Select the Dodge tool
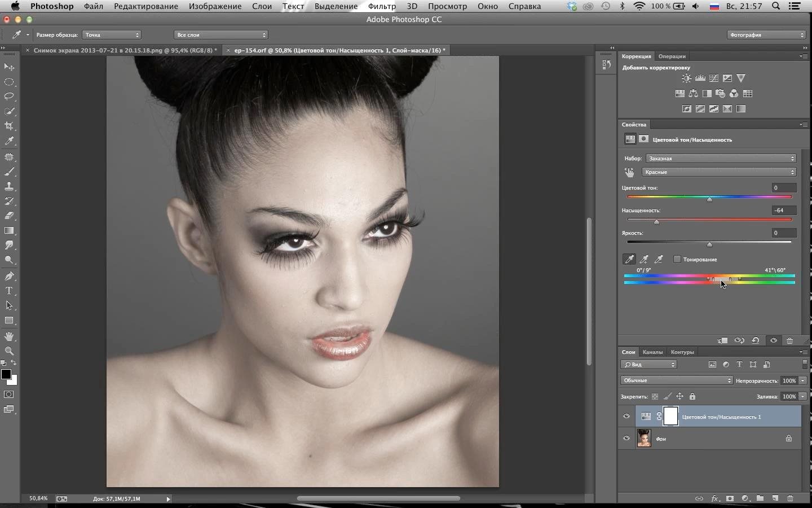Viewport: 812px width, 508px height. click(9, 260)
